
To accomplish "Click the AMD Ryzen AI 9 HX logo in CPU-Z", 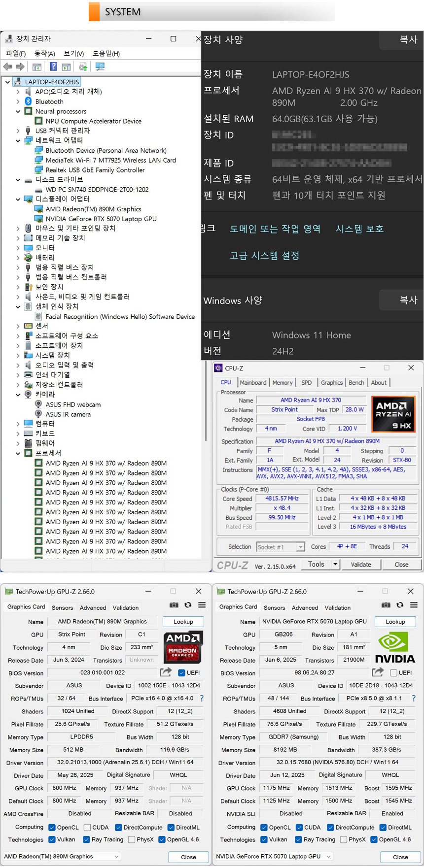I will tap(393, 414).
